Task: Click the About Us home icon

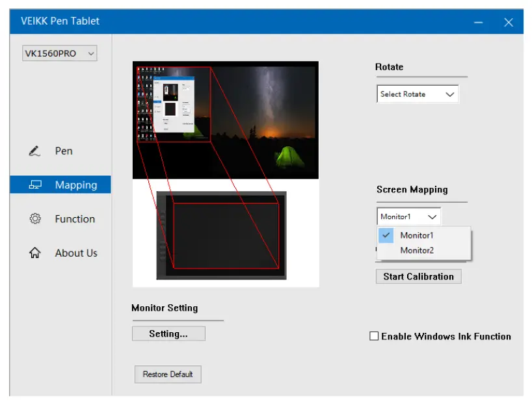Action: pyautogui.click(x=35, y=253)
